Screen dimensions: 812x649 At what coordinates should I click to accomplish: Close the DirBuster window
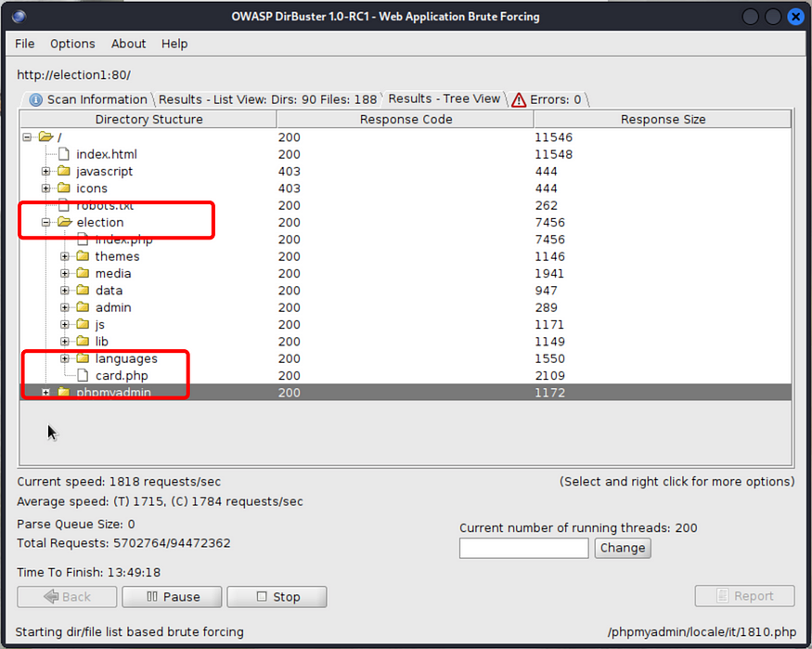pyautogui.click(x=795, y=17)
